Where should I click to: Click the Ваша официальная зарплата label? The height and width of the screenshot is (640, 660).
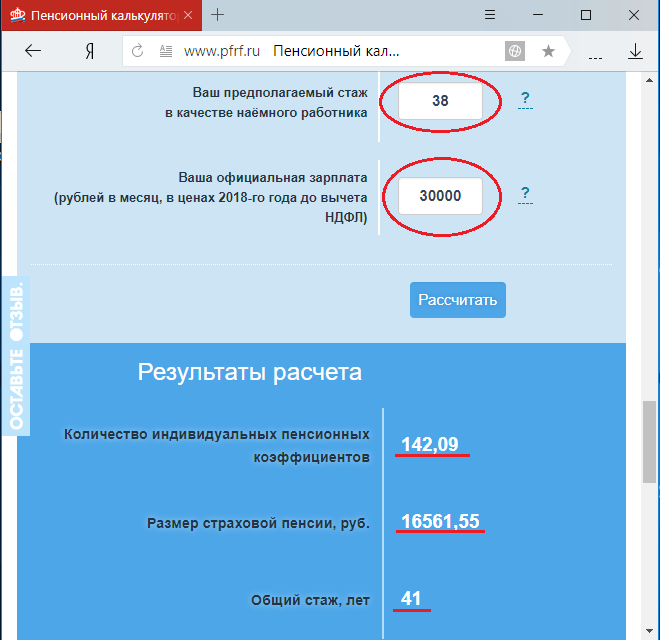(273, 178)
